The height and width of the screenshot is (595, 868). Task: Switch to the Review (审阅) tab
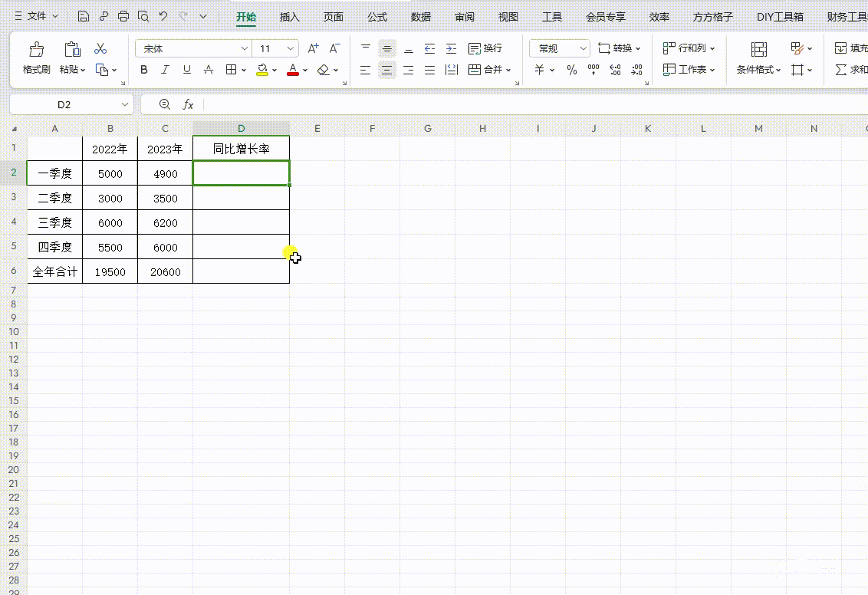pos(465,17)
